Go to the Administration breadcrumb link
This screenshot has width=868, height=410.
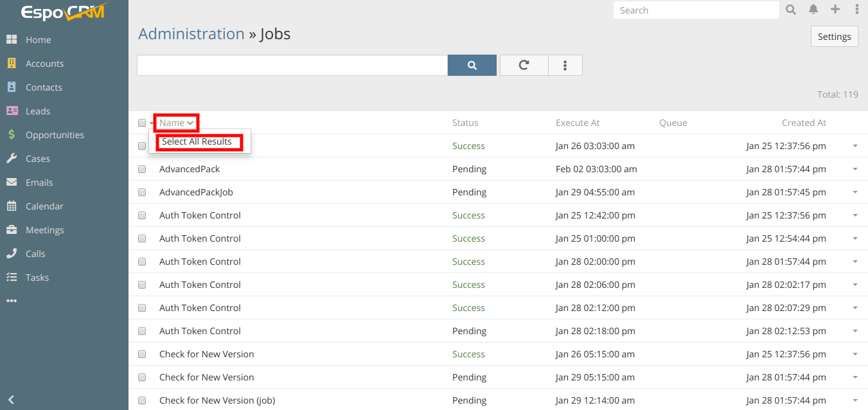191,34
